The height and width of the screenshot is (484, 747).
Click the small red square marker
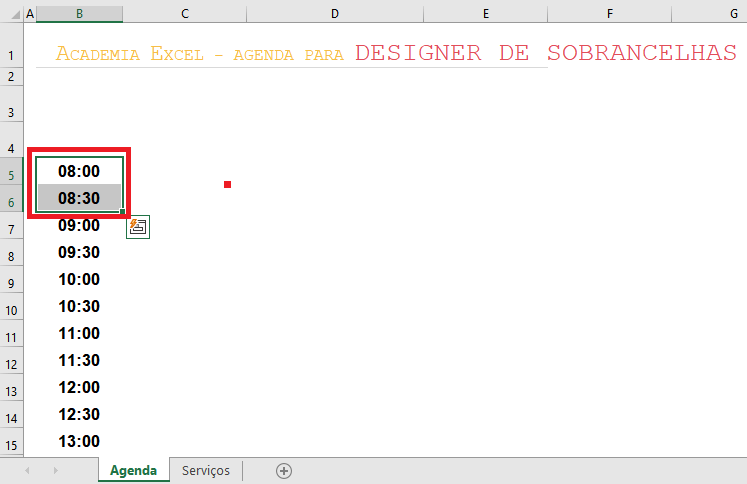[x=227, y=184]
